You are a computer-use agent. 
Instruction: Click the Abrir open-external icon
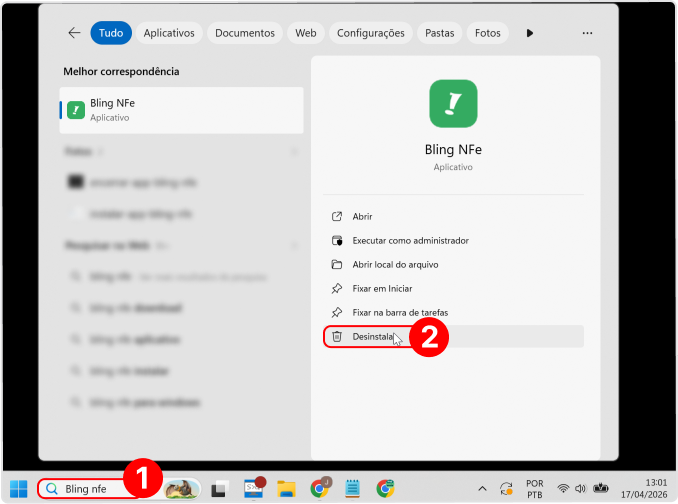click(x=337, y=216)
